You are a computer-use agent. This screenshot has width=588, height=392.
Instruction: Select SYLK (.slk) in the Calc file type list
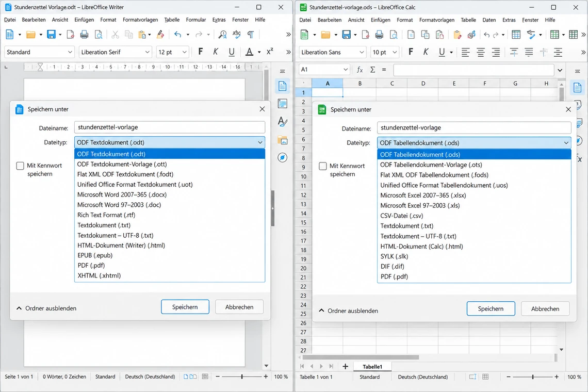tap(474, 256)
